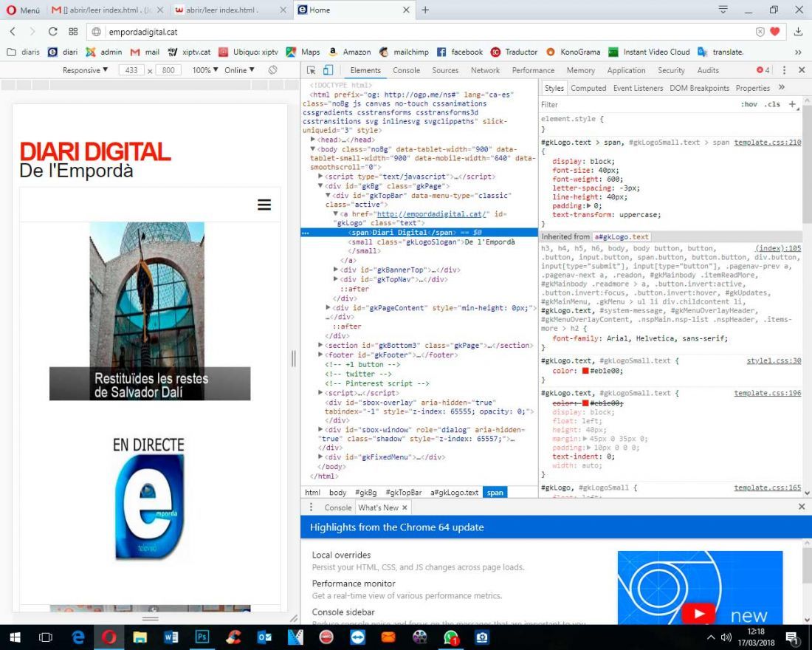The image size is (812, 650).
Task: Reload the page with the refresh icon
Action: (52, 32)
